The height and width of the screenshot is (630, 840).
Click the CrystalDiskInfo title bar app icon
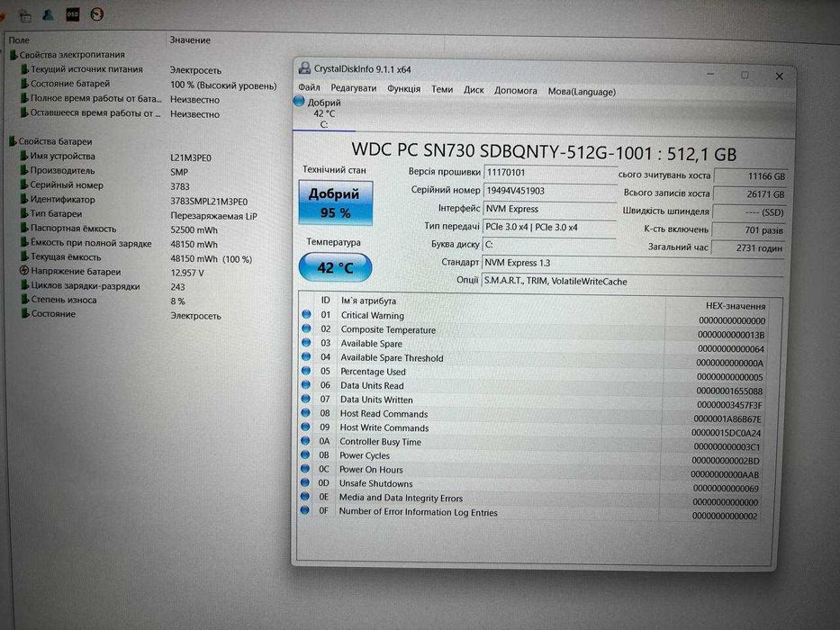coord(304,68)
